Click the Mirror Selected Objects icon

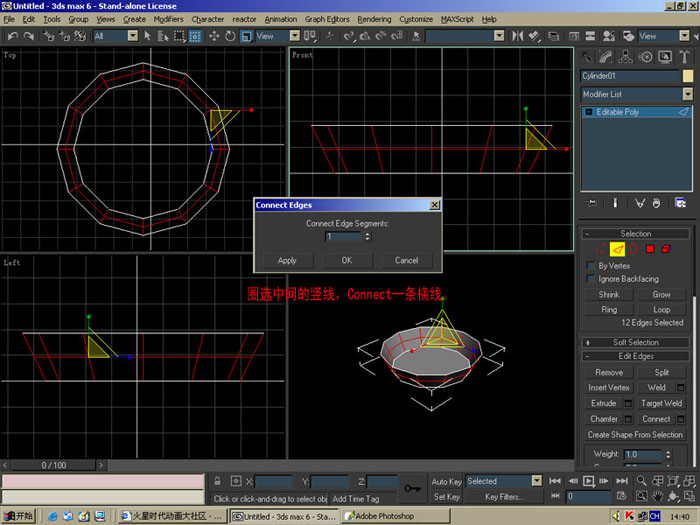pos(517,36)
